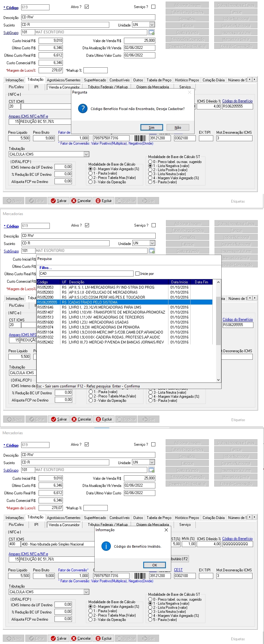Click the question mark icon in Pergunta dialog

(x=82, y=108)
